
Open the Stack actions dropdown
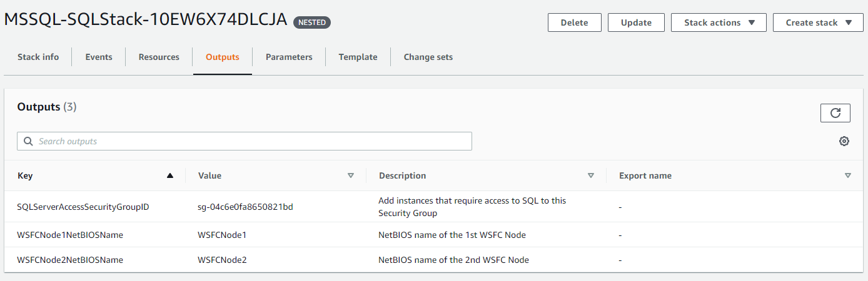(719, 22)
